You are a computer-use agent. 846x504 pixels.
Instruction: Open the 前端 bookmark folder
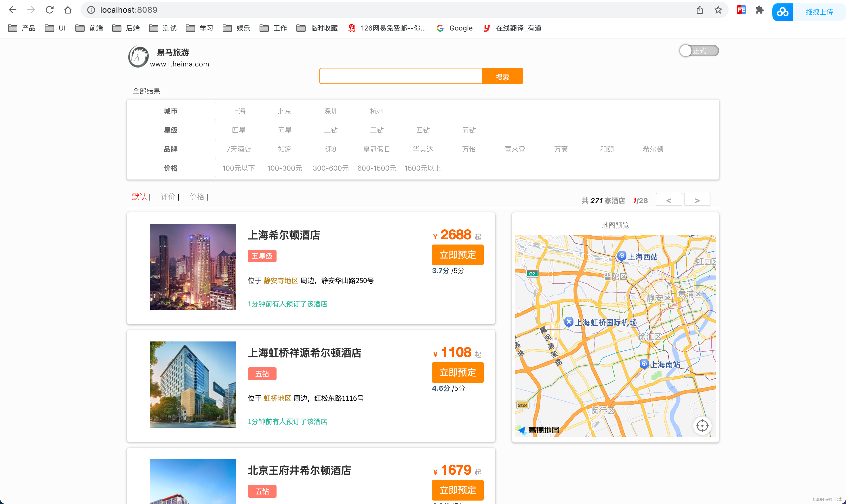89,28
